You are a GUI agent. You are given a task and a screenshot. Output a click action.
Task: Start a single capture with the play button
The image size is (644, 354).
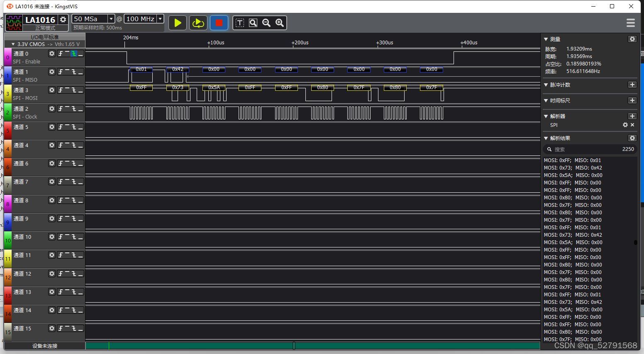pos(178,23)
